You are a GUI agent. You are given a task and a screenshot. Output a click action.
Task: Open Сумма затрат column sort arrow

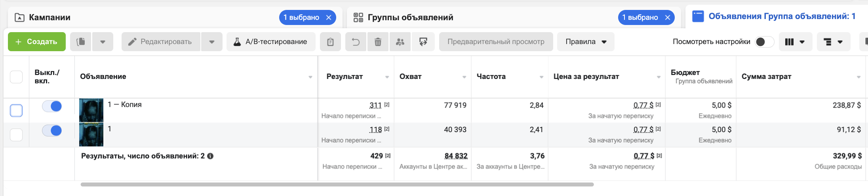click(859, 77)
